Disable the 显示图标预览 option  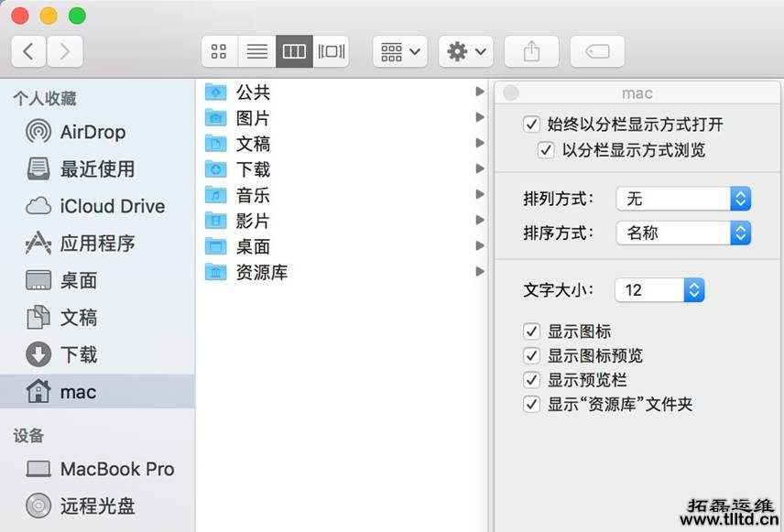tap(531, 355)
